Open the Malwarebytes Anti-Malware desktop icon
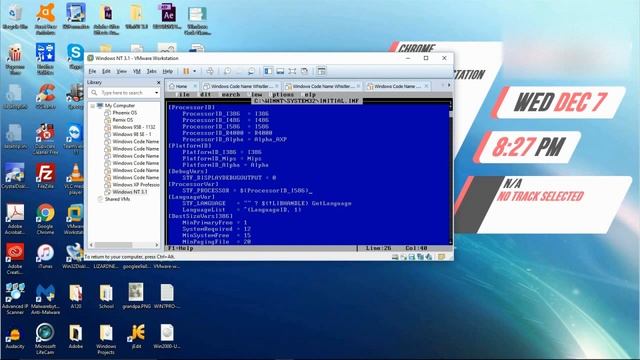Viewport: 640px width, 360px height. [x=45, y=299]
